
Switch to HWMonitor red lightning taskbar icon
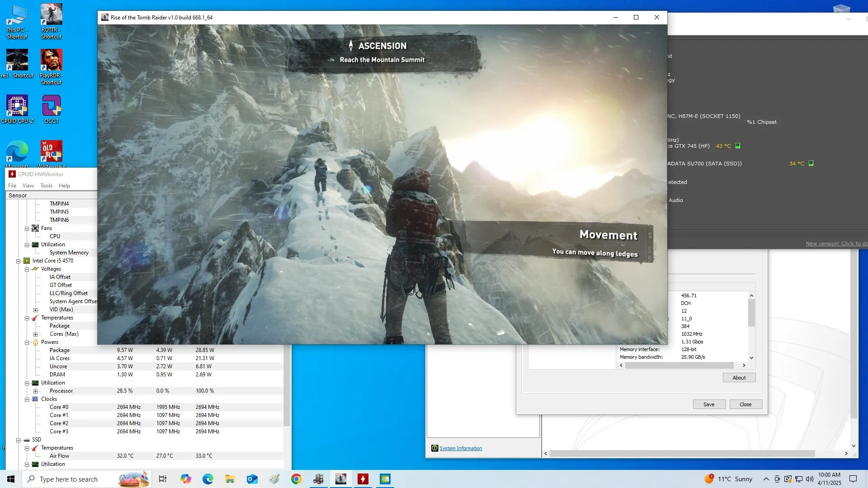(x=363, y=479)
